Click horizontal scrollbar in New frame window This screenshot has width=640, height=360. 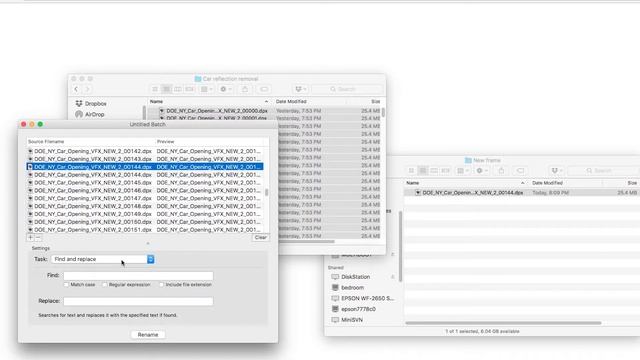point(503,323)
